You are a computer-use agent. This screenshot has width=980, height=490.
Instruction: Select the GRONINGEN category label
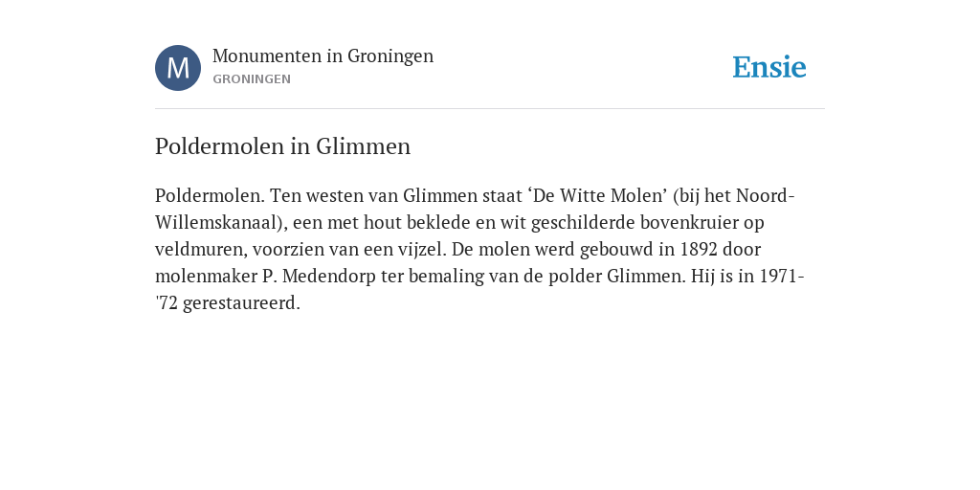pyautogui.click(x=252, y=79)
